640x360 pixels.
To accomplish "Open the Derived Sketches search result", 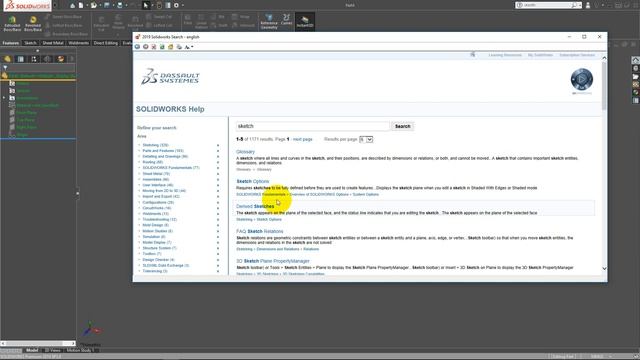I will point(255,207).
